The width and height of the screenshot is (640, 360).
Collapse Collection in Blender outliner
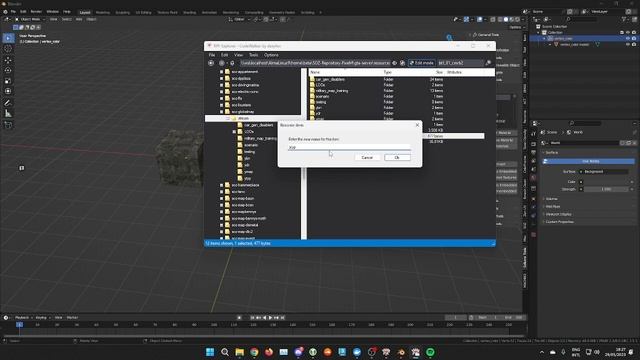[x=539, y=32]
